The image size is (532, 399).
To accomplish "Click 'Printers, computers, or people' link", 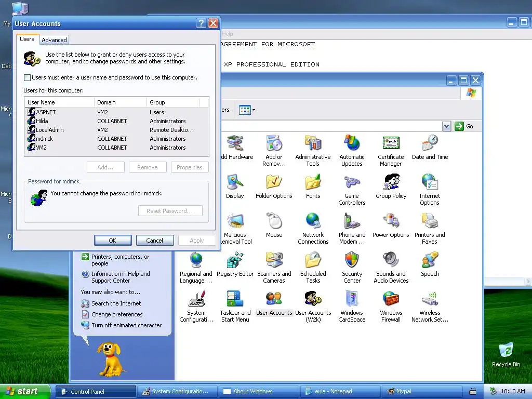I will pos(120,260).
